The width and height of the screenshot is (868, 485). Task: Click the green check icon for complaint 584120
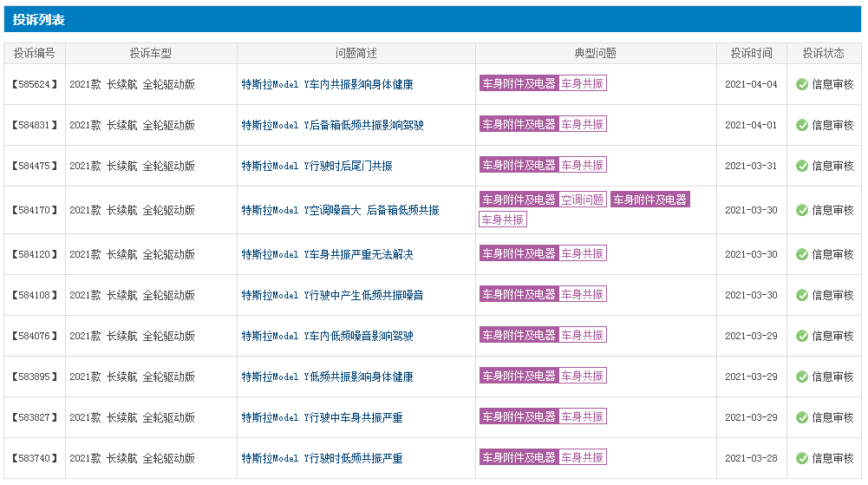[x=801, y=255]
